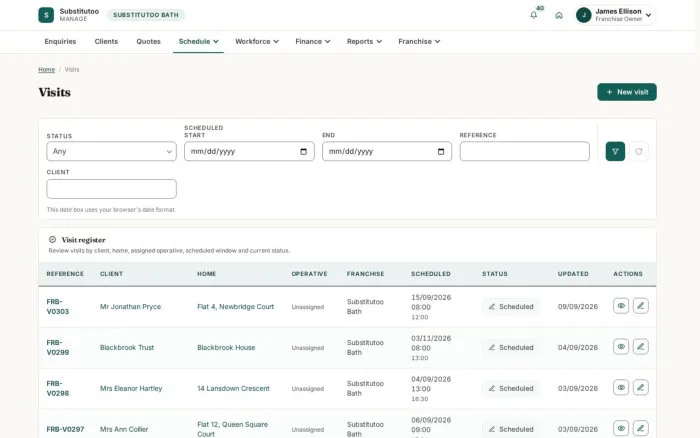Click the Scheduled column header
Screen dimensions: 700x438
430,274
